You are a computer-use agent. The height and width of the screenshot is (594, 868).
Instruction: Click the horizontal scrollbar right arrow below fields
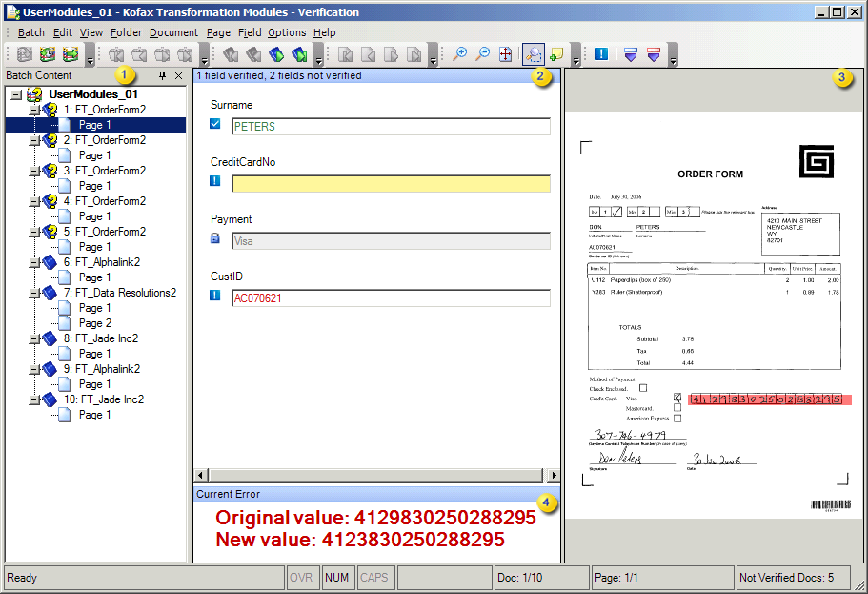click(x=554, y=475)
